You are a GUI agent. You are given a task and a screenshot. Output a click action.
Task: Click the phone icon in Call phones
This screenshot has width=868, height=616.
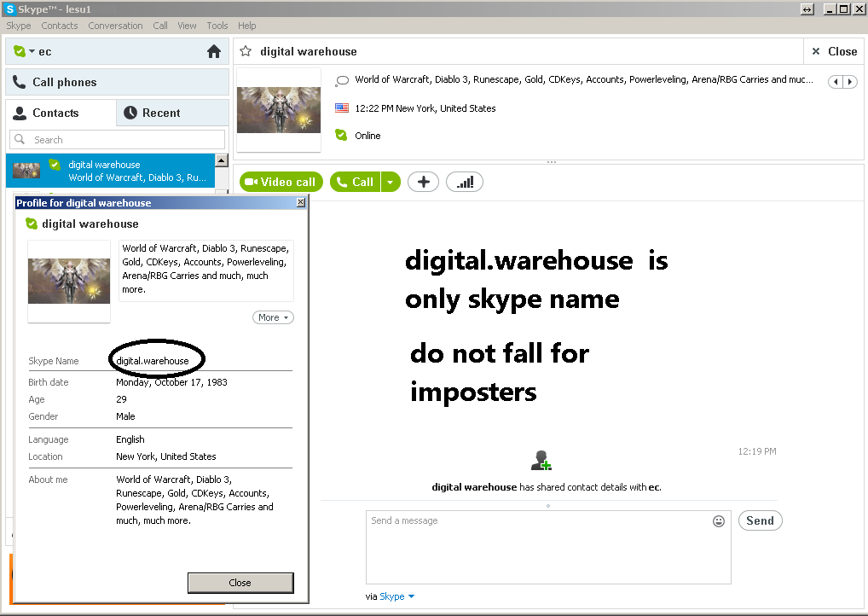click(20, 82)
